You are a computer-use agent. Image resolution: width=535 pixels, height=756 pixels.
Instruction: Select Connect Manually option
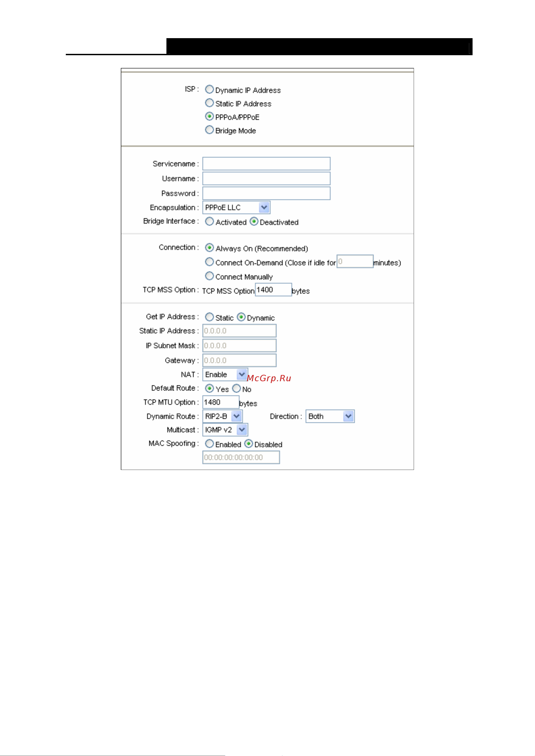tap(209, 276)
